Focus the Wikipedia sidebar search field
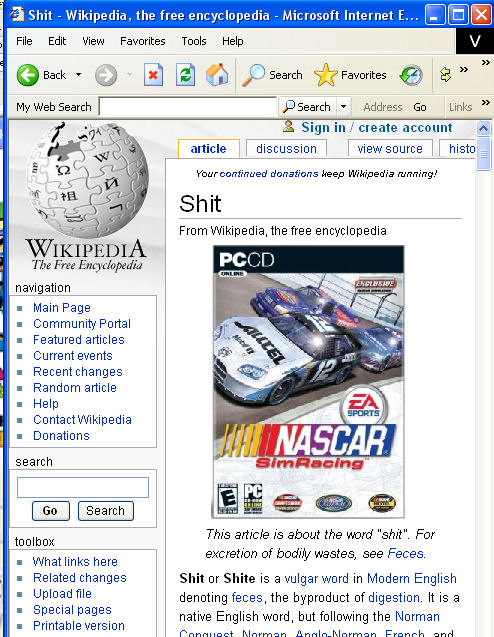This screenshot has width=494, height=637. point(83,488)
